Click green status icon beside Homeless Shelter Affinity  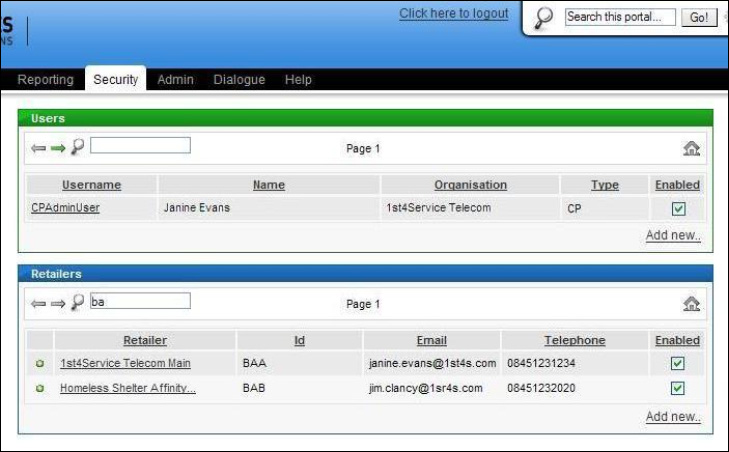40,388
